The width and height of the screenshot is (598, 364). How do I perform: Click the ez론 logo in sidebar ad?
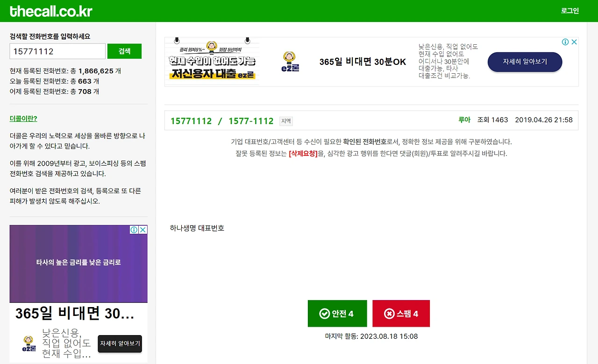pos(29,344)
